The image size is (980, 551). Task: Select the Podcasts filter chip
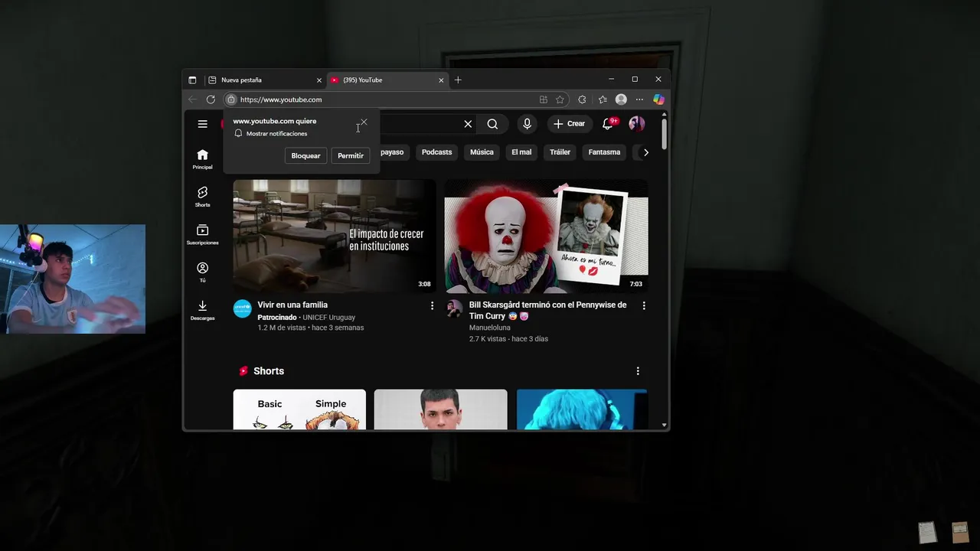[x=436, y=152]
